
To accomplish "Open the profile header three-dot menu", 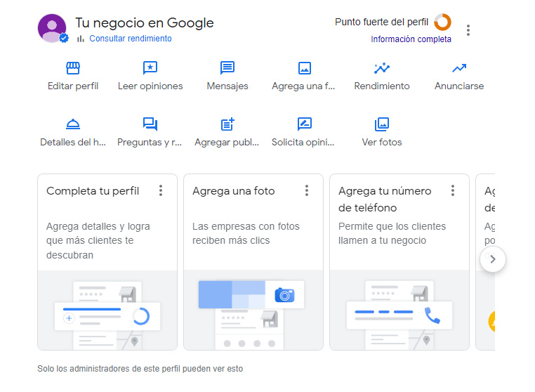I will (x=468, y=30).
